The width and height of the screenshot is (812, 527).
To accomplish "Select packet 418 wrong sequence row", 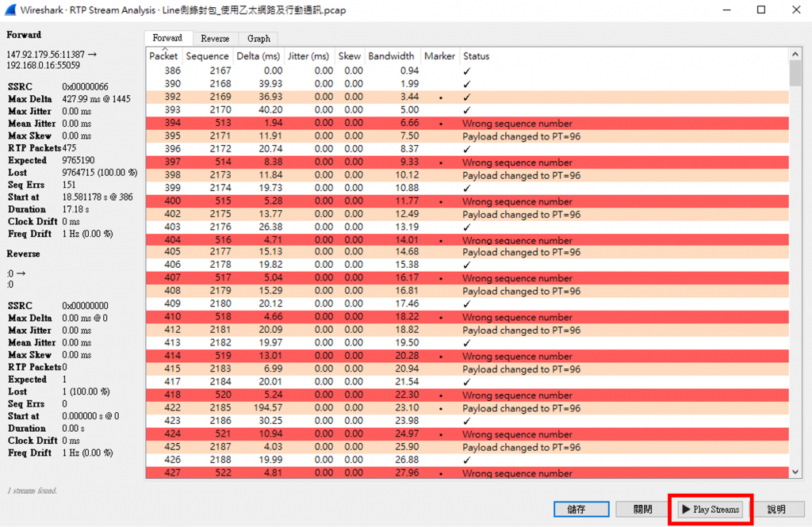I will point(467,395).
